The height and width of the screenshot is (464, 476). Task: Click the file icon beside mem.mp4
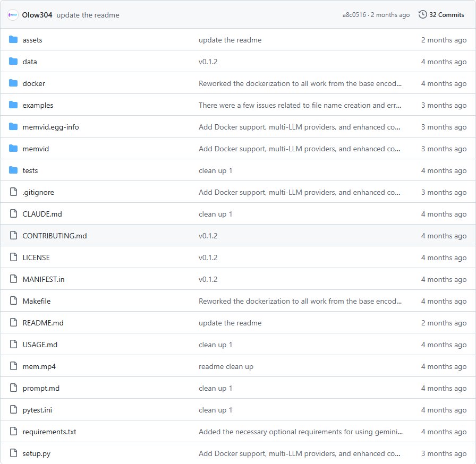click(x=13, y=366)
